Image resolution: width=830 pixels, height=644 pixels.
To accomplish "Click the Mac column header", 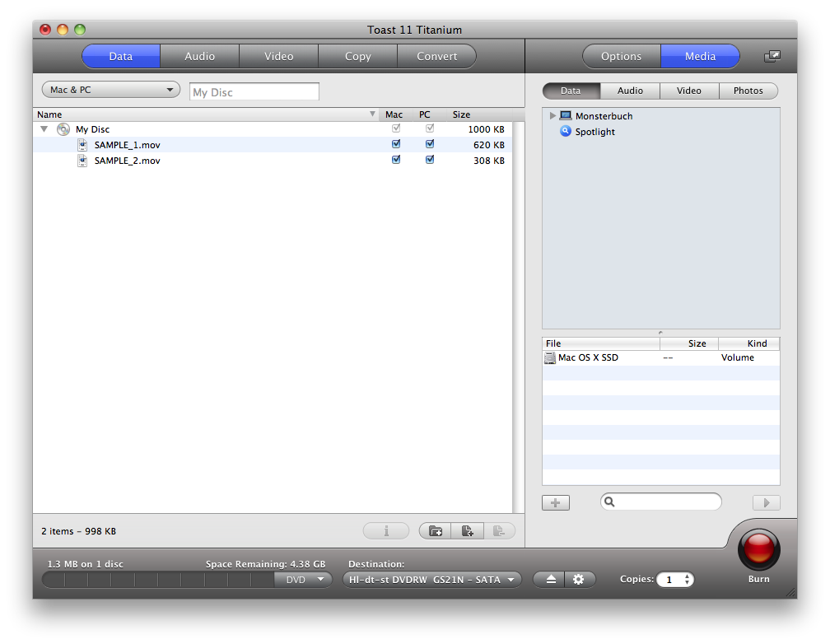I will coord(394,114).
